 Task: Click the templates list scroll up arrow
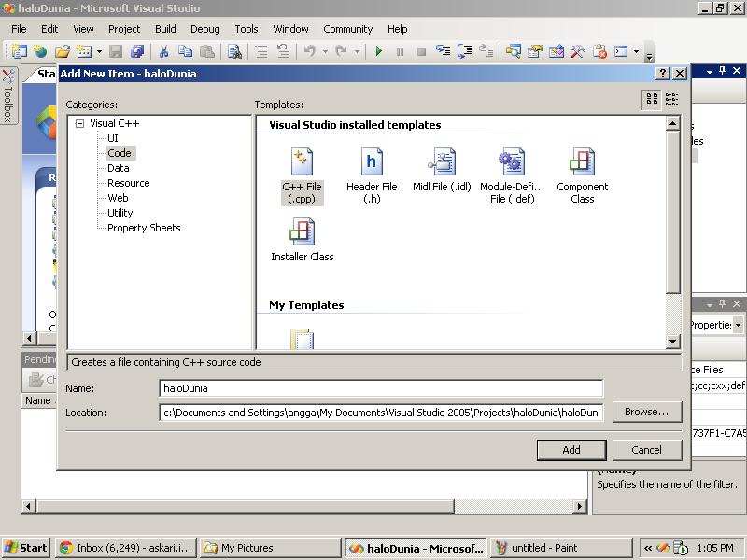pos(672,124)
